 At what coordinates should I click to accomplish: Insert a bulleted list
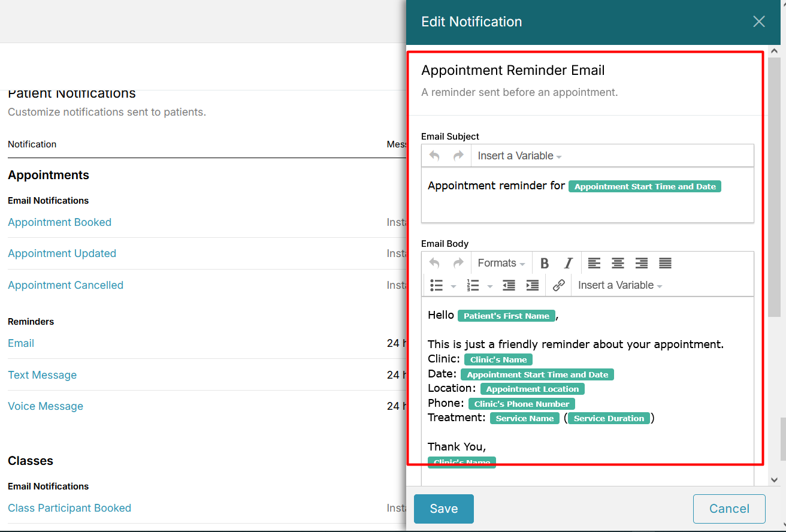click(437, 285)
